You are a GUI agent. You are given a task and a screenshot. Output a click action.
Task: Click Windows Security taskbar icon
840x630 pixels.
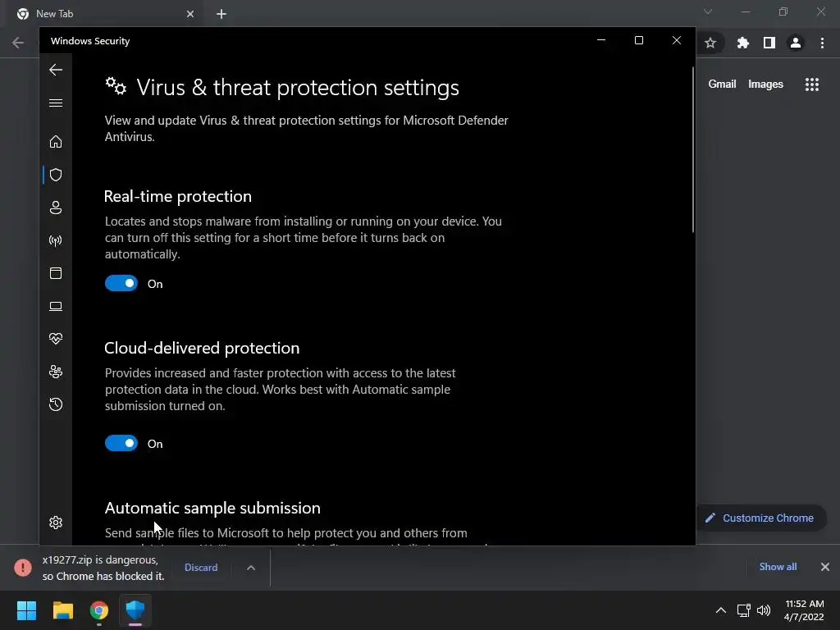point(135,610)
